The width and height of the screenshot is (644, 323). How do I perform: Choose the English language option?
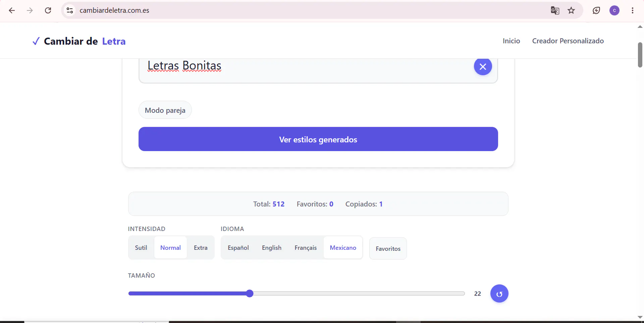(272, 248)
